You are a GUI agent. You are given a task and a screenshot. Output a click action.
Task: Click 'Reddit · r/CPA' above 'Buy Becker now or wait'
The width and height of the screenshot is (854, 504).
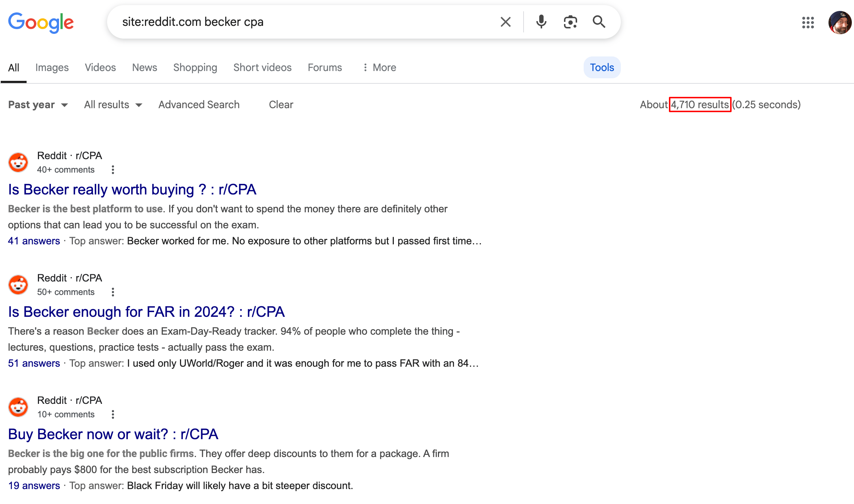click(70, 401)
